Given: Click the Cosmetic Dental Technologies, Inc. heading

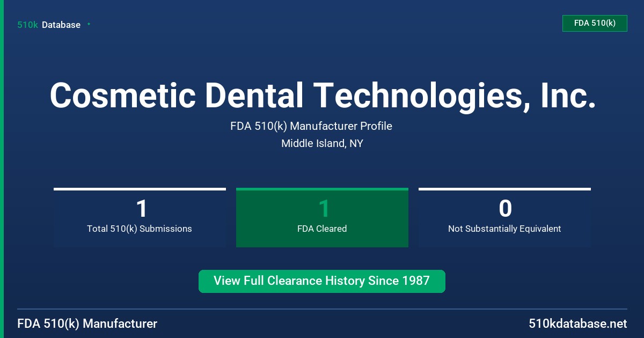Looking at the screenshot, I should (x=323, y=95).
